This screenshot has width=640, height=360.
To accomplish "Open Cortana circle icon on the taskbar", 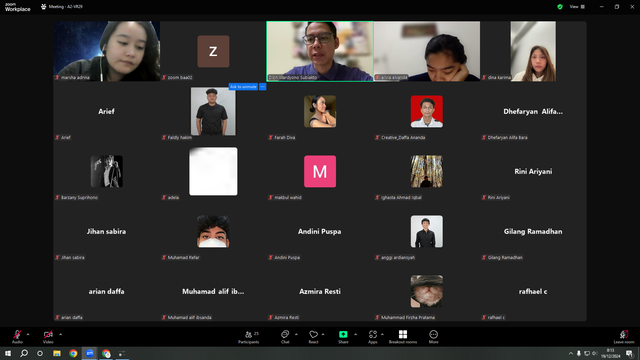I will click(40, 353).
